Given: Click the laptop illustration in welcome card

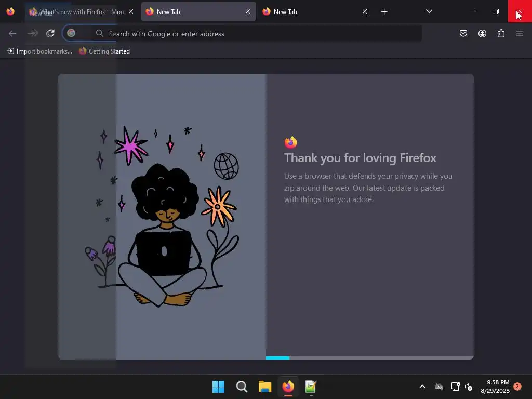Looking at the screenshot, I should [164, 253].
